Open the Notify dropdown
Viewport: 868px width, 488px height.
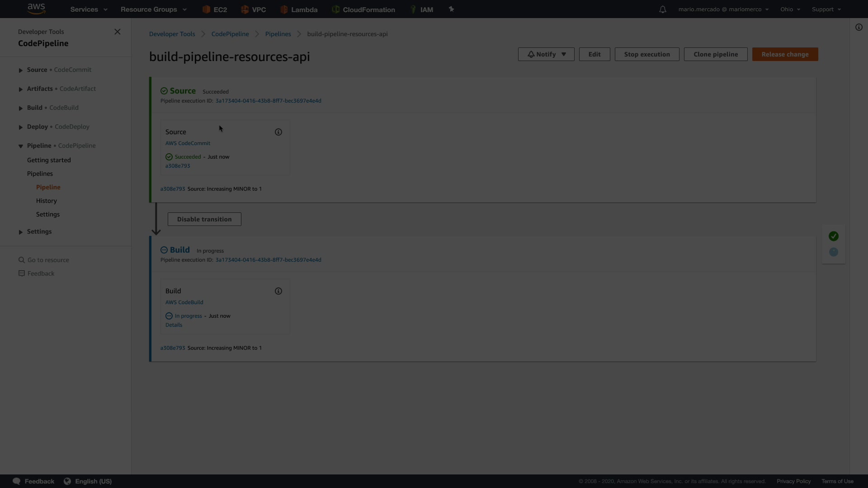[546, 54]
